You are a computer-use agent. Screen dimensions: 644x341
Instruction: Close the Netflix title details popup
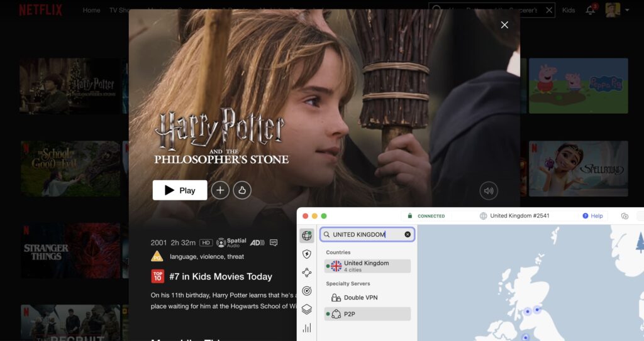tap(504, 25)
